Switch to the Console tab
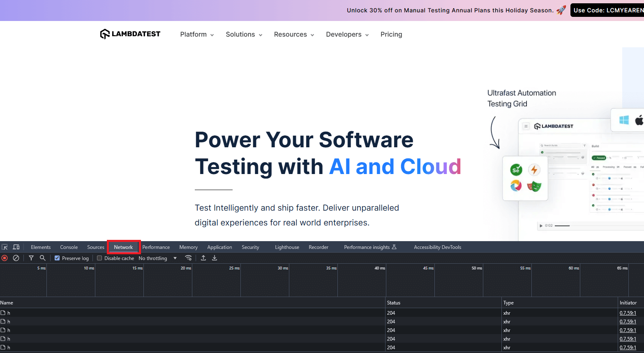 [69, 247]
